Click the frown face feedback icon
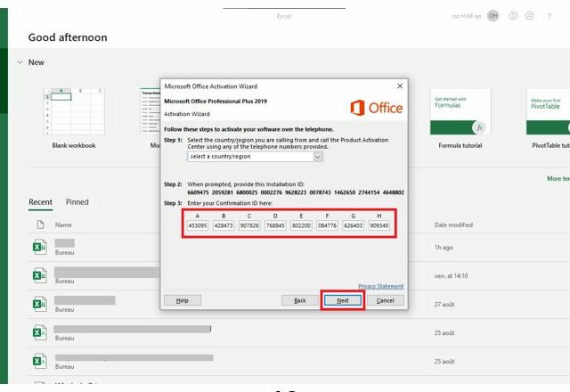The width and height of the screenshot is (570, 392). point(531,15)
